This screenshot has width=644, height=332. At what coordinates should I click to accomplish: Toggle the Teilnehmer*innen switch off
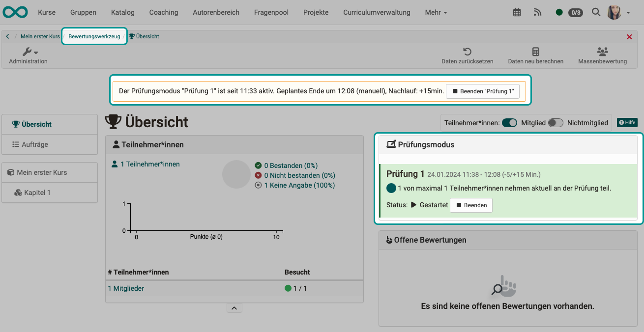tap(509, 123)
